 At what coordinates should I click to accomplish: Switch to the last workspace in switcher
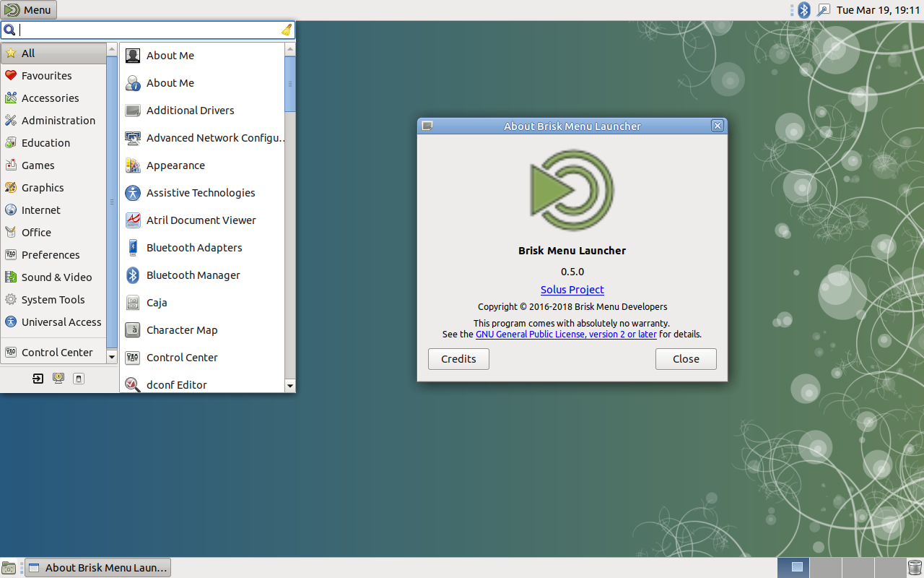tap(889, 568)
